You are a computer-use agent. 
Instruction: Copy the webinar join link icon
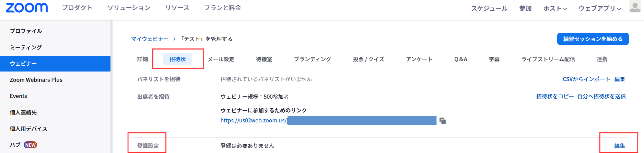443,121
